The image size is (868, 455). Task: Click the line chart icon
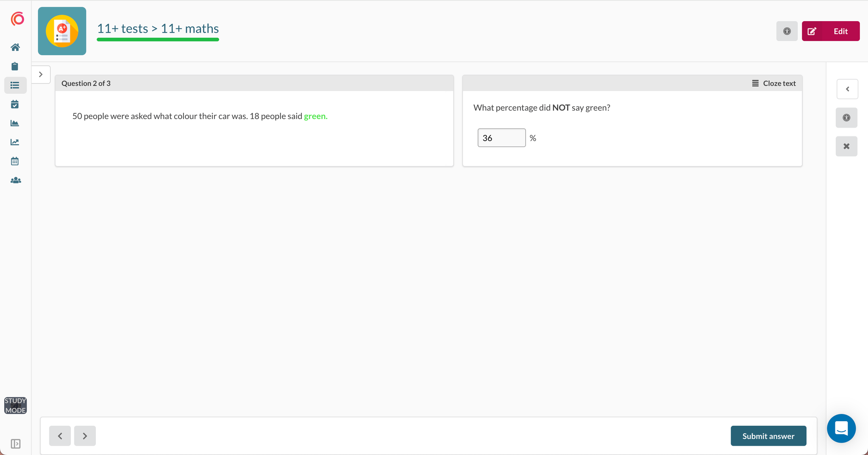point(15,142)
